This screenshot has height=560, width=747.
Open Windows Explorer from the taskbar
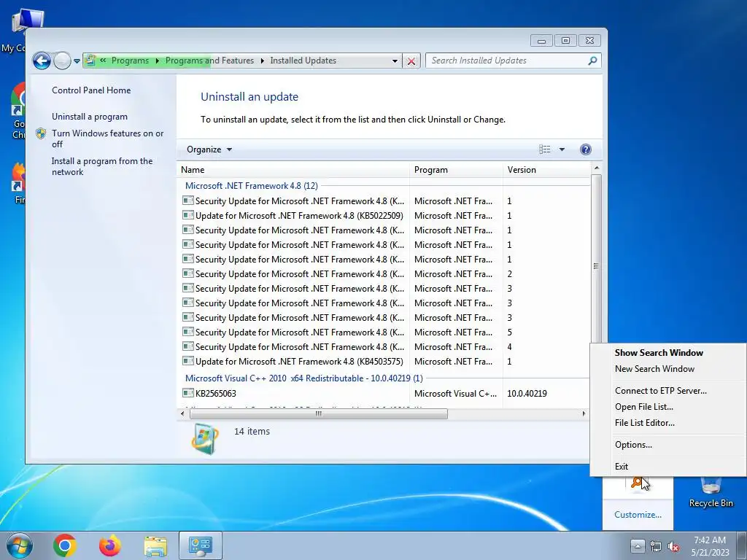point(155,546)
